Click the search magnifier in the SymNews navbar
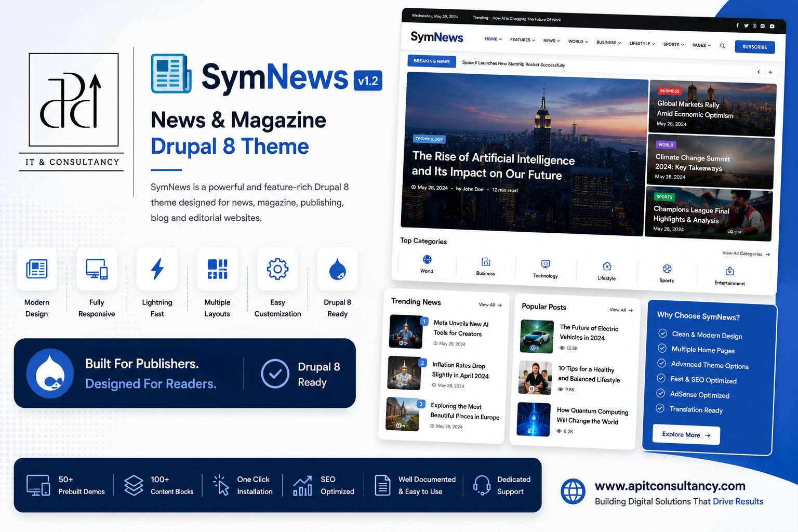The width and height of the screenshot is (798, 532). pos(722,46)
